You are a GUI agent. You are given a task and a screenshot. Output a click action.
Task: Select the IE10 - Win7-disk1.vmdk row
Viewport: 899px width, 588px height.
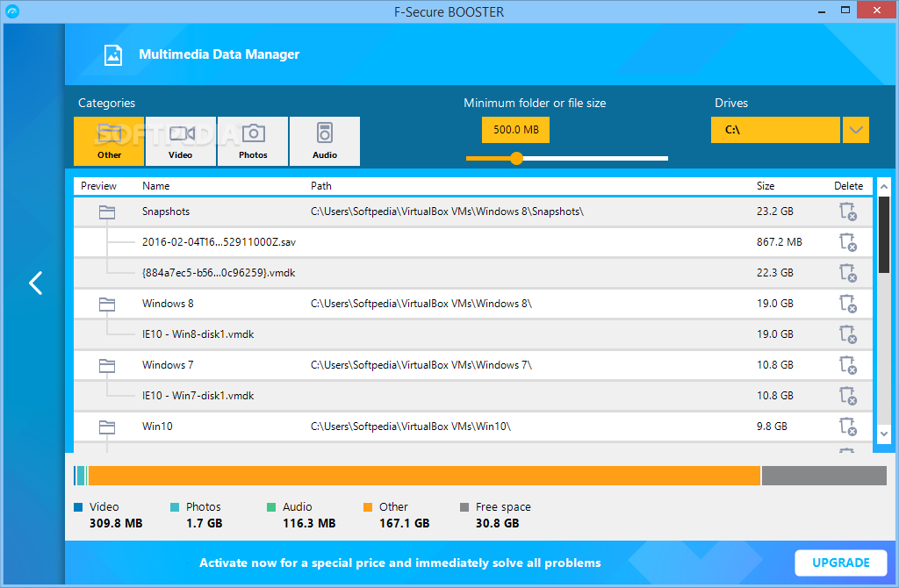click(x=473, y=396)
